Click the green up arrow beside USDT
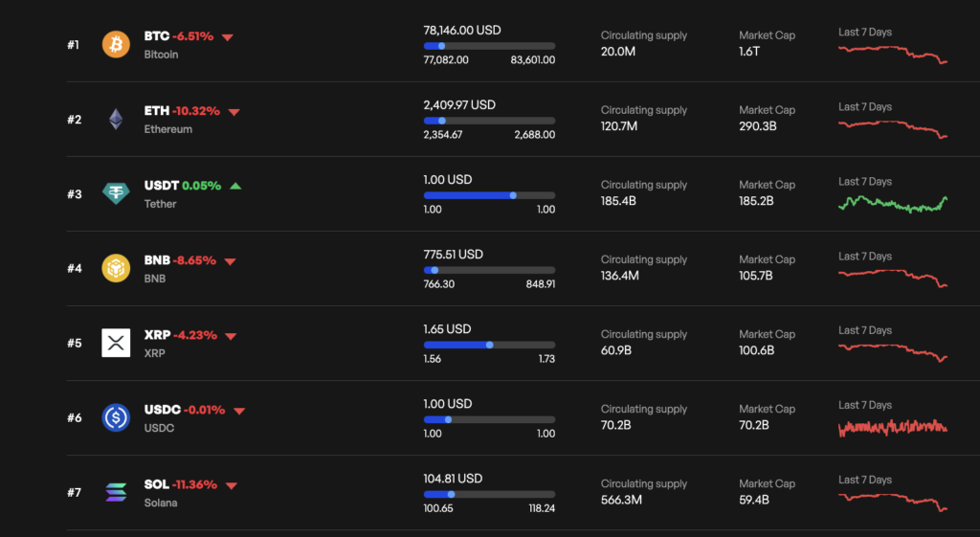 click(235, 186)
